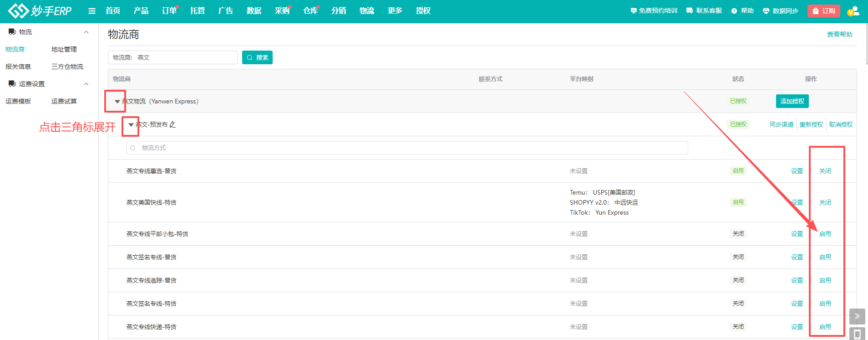Viewport: 868px width, 340px height.
Task: Click 重新授权 link
Action: (x=811, y=124)
